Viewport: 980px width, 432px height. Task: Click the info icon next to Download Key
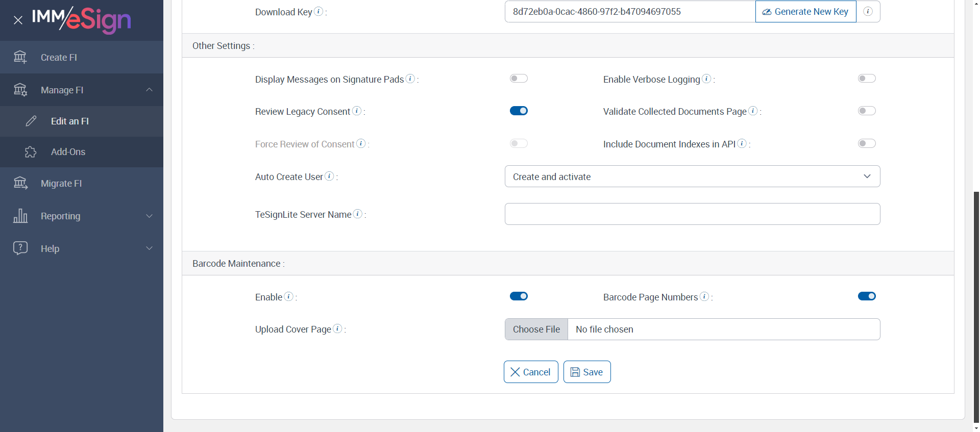point(318,11)
